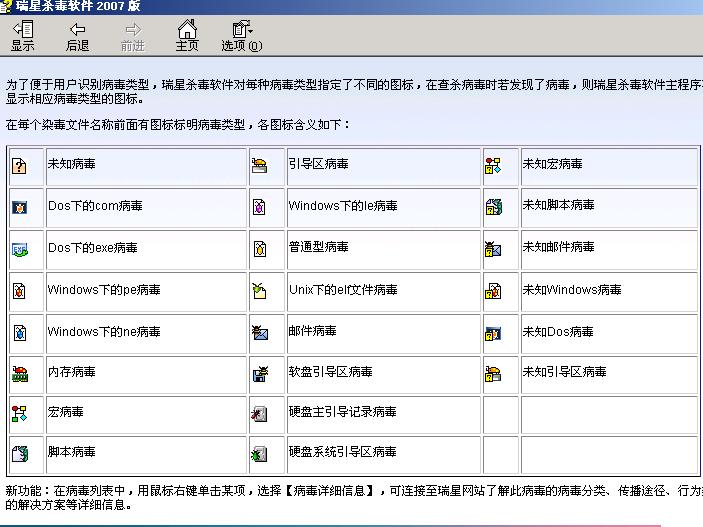Click the 硬盘系统引导区病毒 icon
Screen dimensions: 703x527
259,454
